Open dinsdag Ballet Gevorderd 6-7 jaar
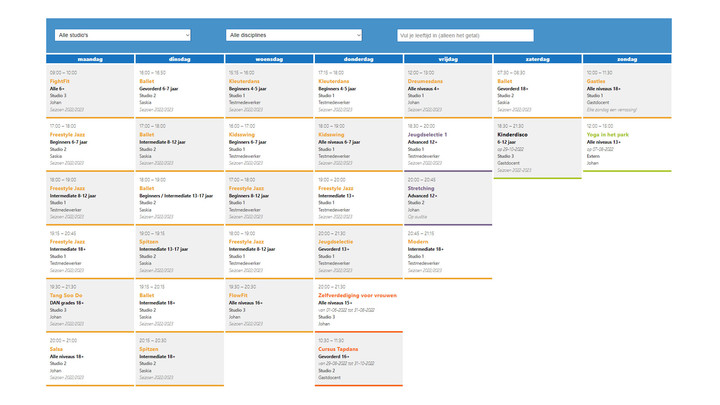 pyautogui.click(x=180, y=91)
